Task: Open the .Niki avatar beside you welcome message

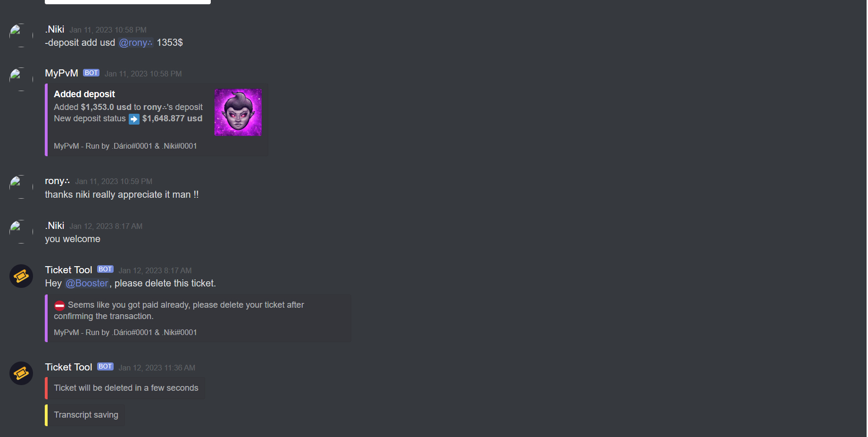Action: pos(21,232)
